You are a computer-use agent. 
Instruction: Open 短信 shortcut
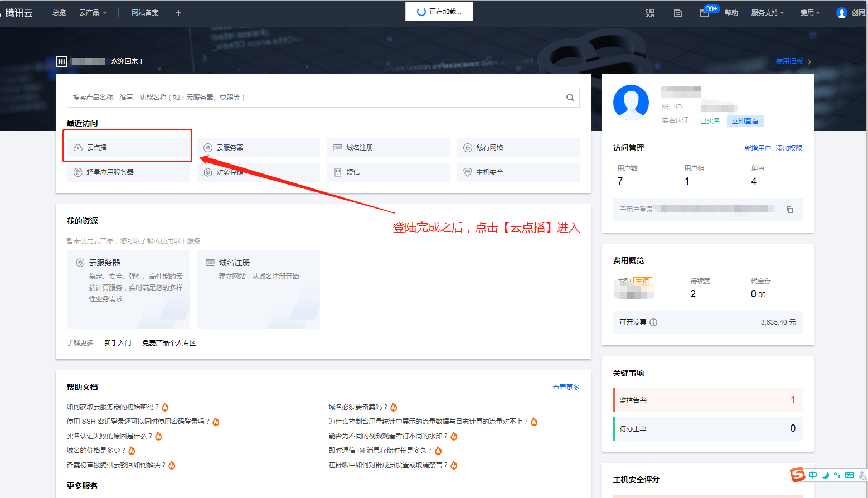click(x=388, y=172)
